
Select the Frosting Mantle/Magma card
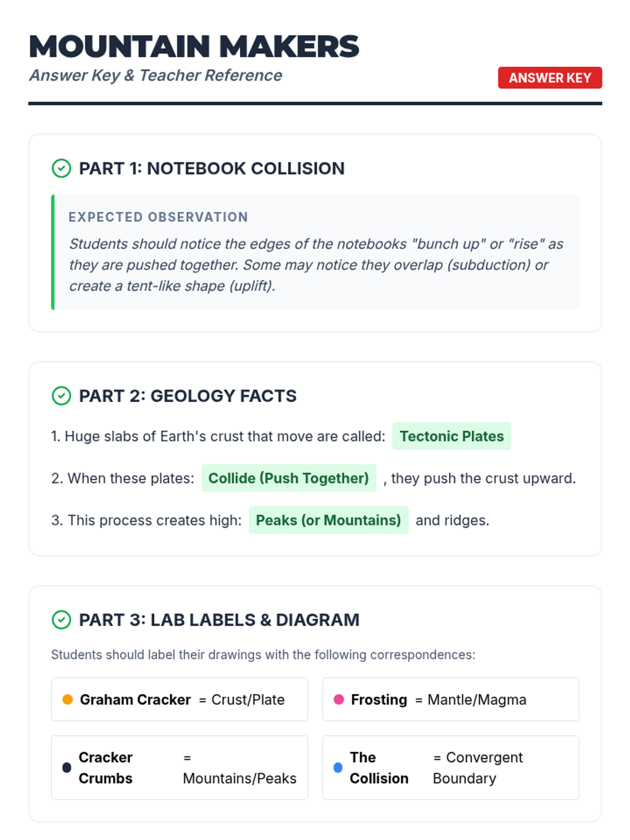point(450,699)
